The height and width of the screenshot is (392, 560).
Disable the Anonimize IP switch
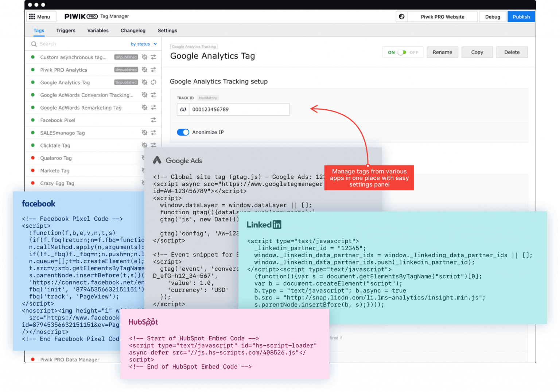pos(183,132)
